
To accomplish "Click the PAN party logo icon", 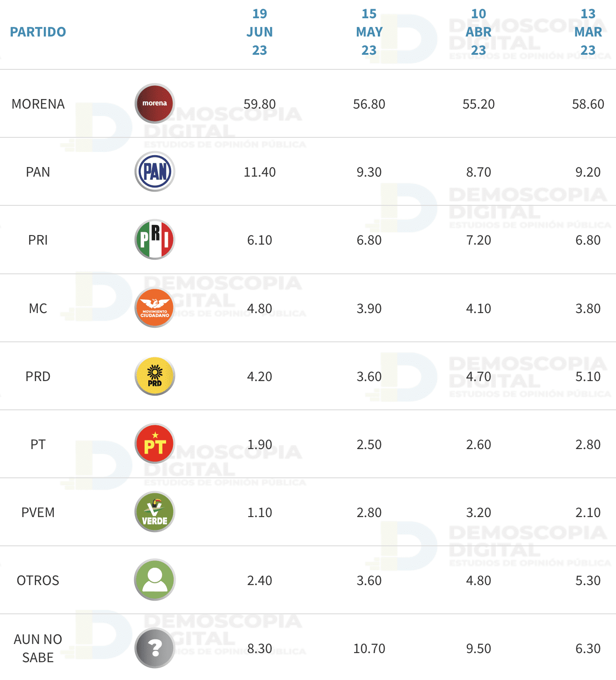I will point(155,172).
